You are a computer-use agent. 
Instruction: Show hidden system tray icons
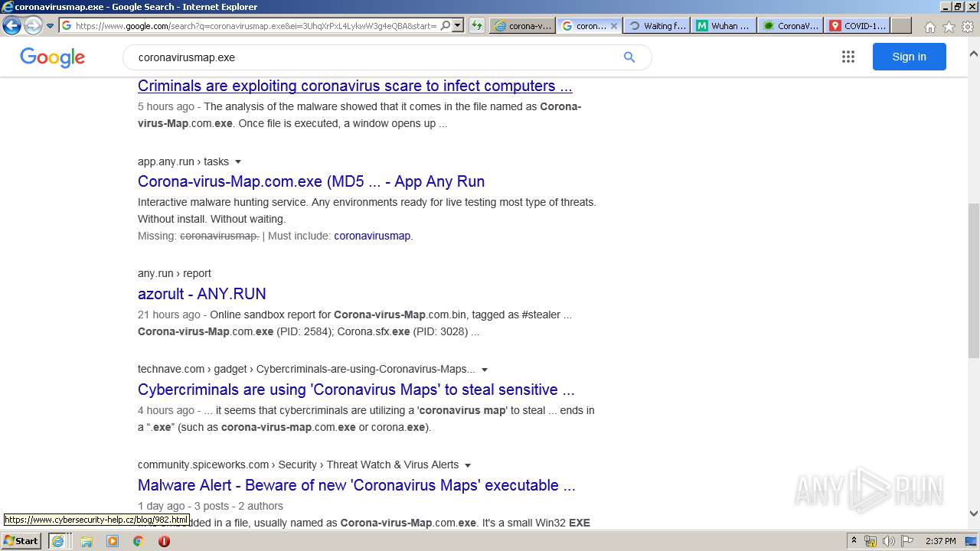click(x=854, y=541)
